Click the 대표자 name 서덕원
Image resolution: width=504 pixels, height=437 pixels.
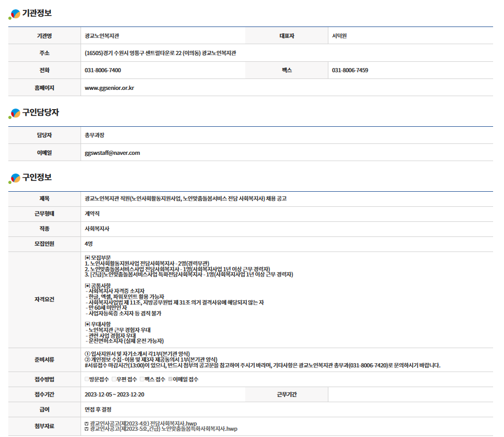point(339,36)
